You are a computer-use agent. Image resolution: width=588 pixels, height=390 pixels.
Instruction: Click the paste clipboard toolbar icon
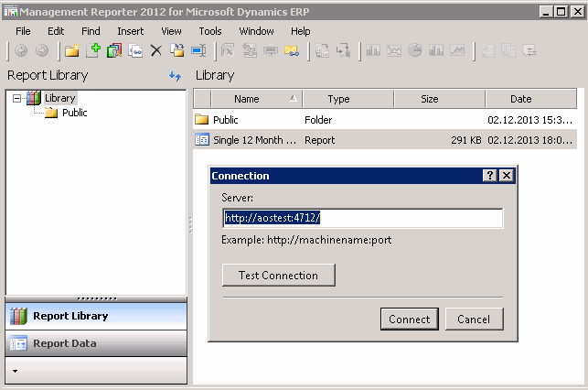coord(177,50)
